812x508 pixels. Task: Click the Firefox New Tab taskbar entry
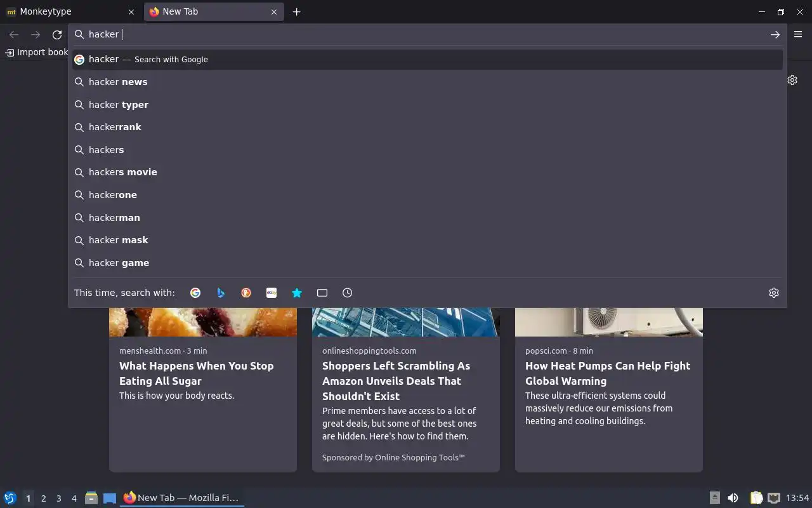182,498
